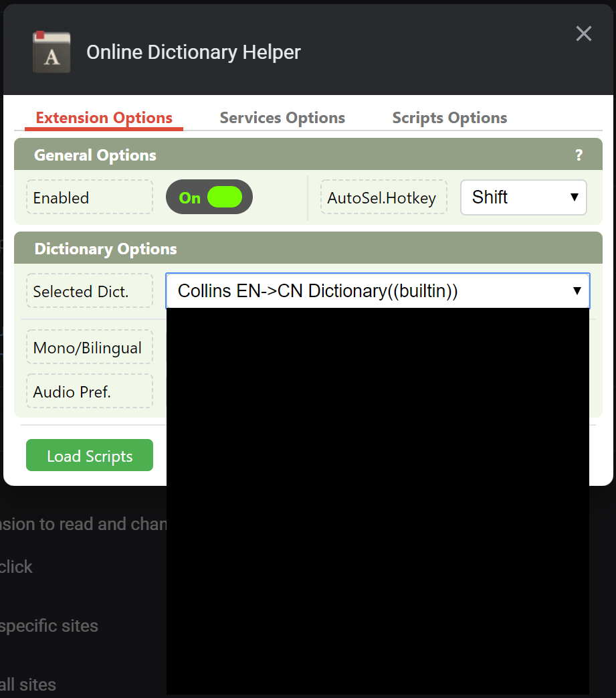The image size is (616, 698).
Task: Expand the Selected Dict. dropdown list
Action: (x=378, y=290)
